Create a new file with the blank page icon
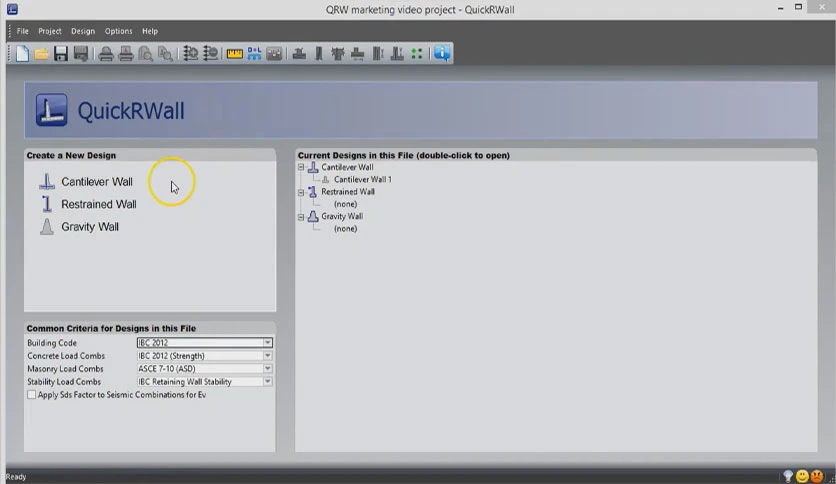 22,53
